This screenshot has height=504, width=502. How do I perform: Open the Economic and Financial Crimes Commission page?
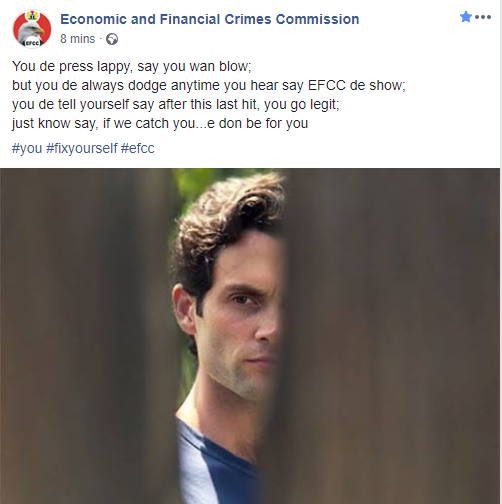[210, 19]
